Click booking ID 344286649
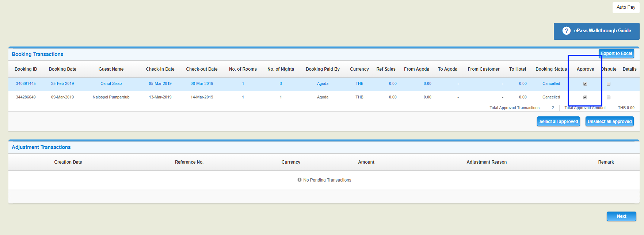The width and height of the screenshot is (644, 235). (x=26, y=97)
